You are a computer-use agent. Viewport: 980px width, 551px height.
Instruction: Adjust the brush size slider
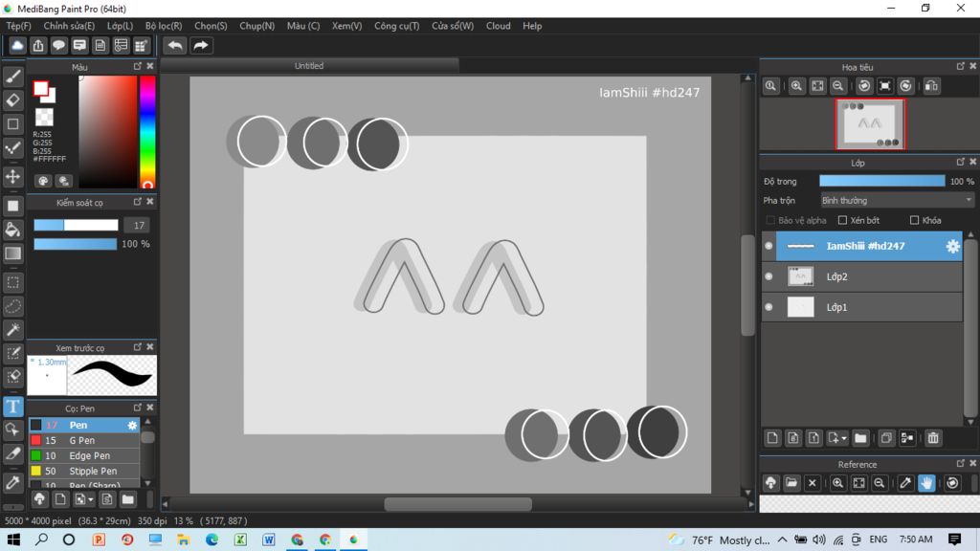76,226
